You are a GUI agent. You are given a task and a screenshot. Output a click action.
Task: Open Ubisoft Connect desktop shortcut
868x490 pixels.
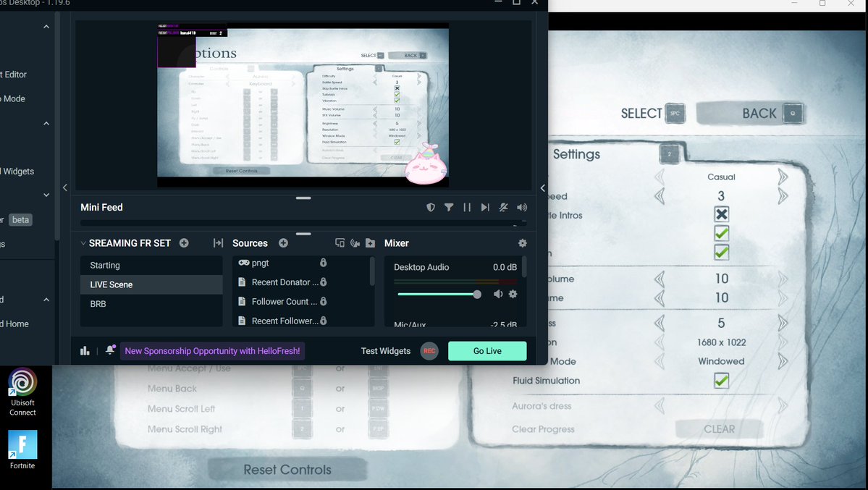click(x=22, y=392)
